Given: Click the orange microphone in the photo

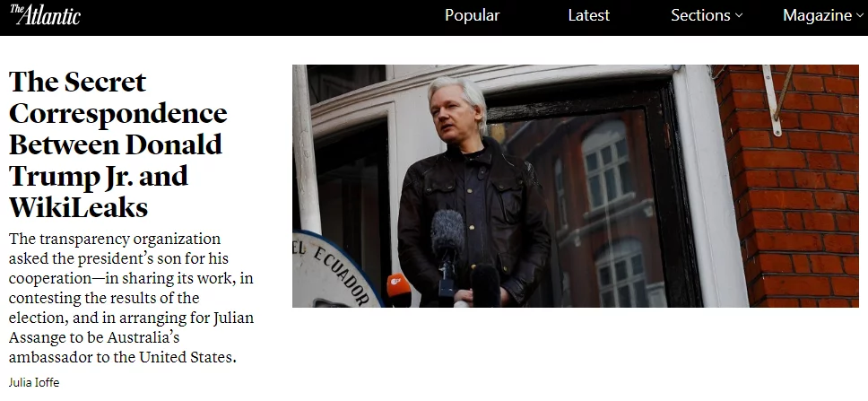Looking at the screenshot, I should click(x=398, y=289).
